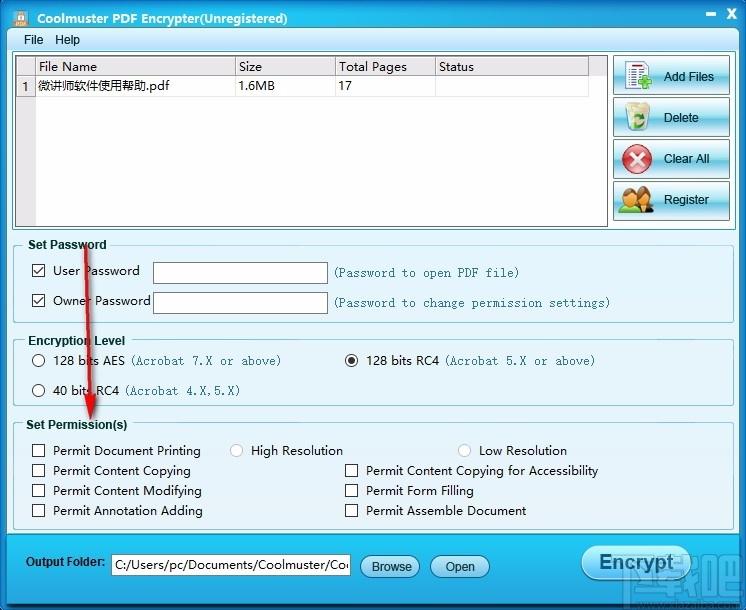The height and width of the screenshot is (610, 746).
Task: Click the Total Pages column header
Action: click(385, 66)
